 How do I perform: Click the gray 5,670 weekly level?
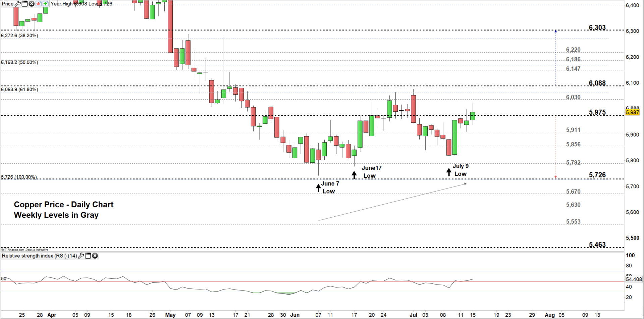pos(573,192)
